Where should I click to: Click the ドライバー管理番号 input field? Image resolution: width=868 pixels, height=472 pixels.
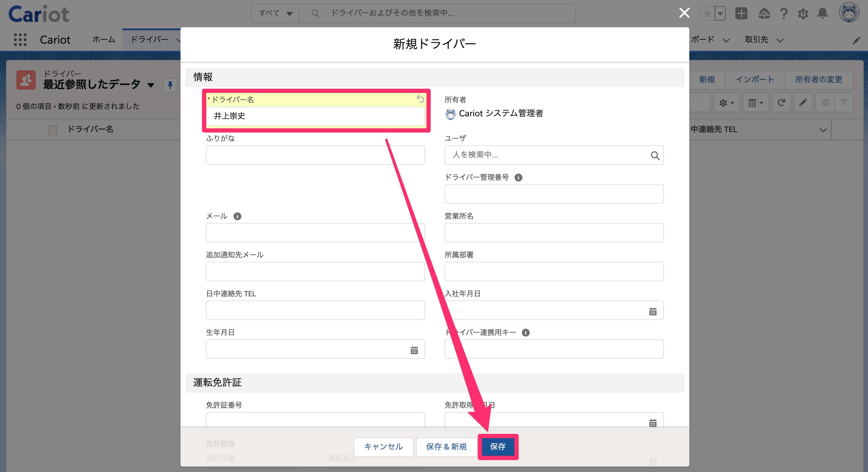tap(554, 194)
